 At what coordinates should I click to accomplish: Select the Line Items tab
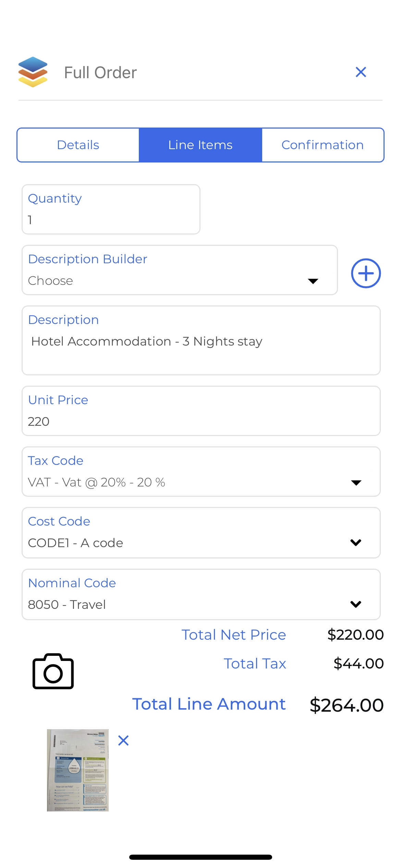pos(200,145)
